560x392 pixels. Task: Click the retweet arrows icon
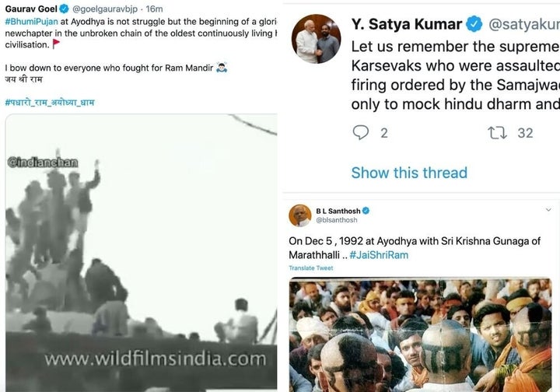point(497,133)
